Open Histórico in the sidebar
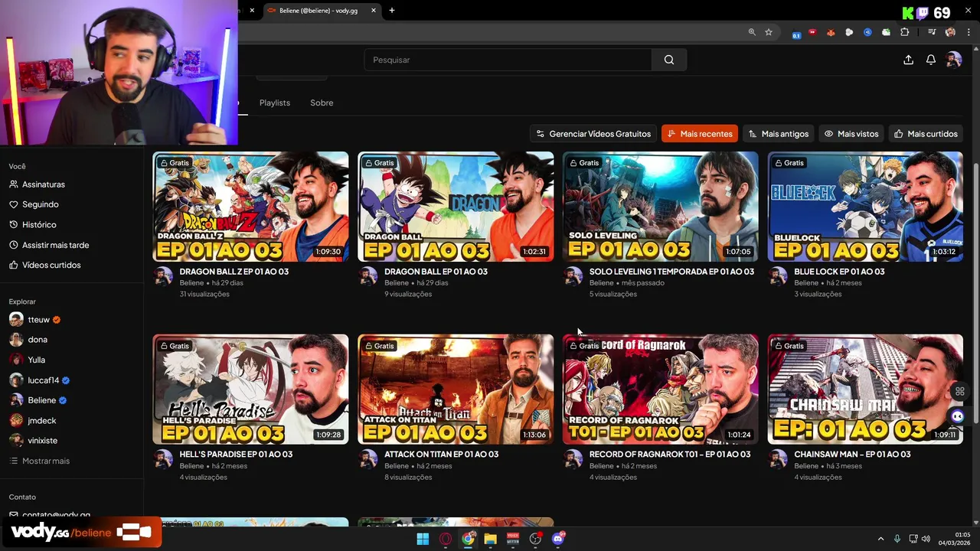The height and width of the screenshot is (551, 980). (33, 225)
